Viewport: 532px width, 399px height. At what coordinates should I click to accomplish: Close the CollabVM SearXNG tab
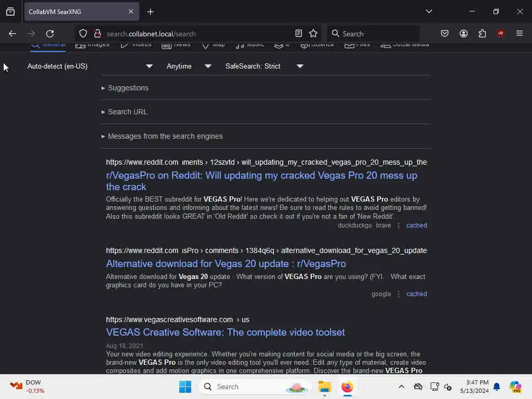[x=131, y=12]
